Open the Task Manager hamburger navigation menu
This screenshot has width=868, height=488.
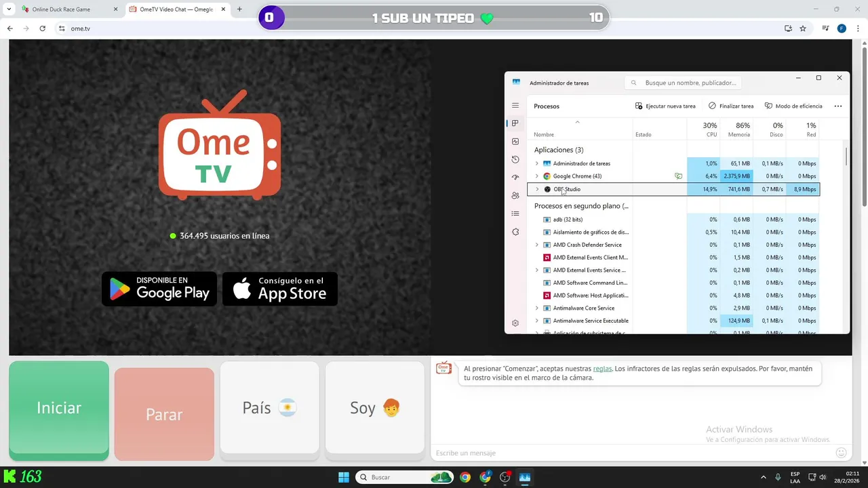(515, 106)
